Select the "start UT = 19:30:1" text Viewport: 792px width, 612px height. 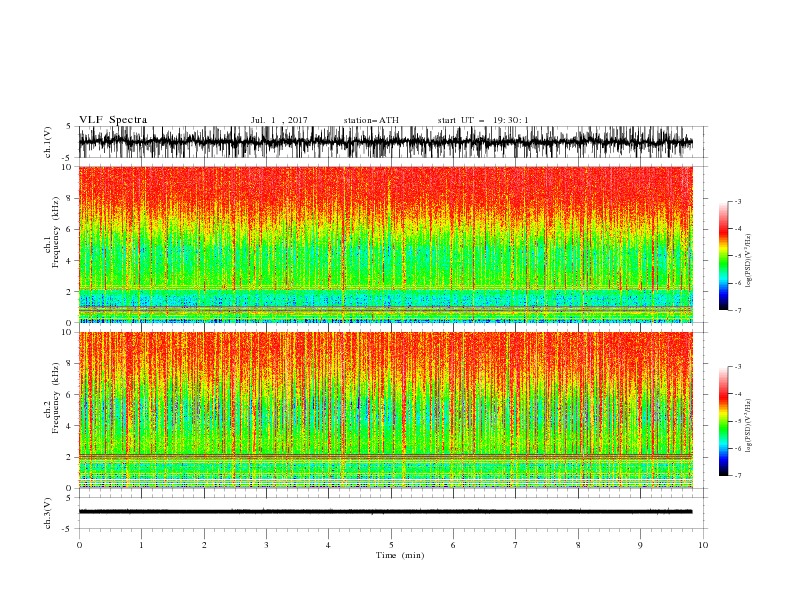(483, 120)
